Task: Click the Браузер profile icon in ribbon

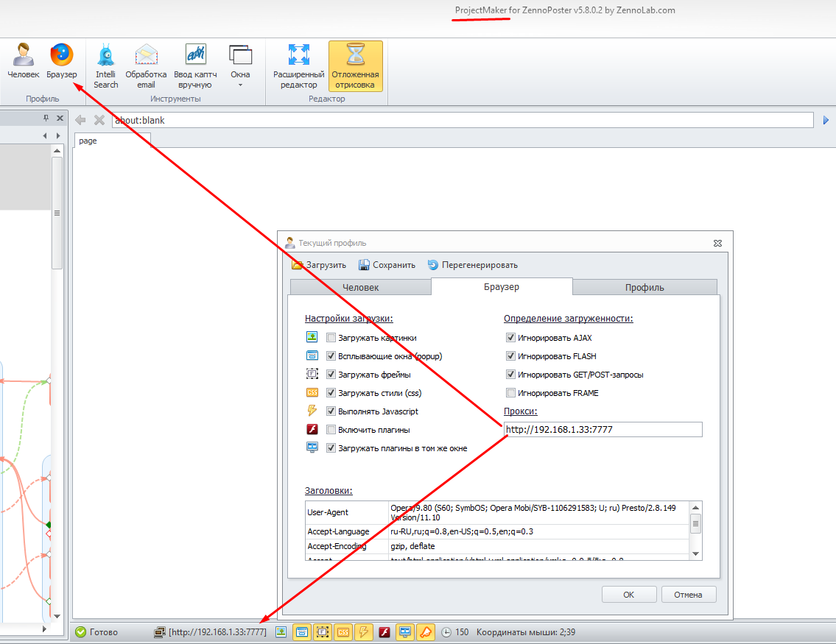Action: click(x=61, y=61)
